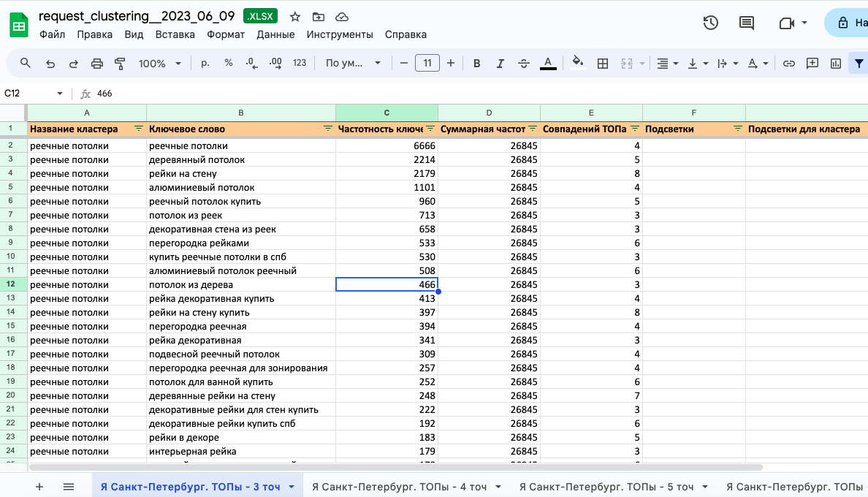Decrease decimal places
Image resolution: width=868 pixels, height=497 pixels.
pos(252,63)
